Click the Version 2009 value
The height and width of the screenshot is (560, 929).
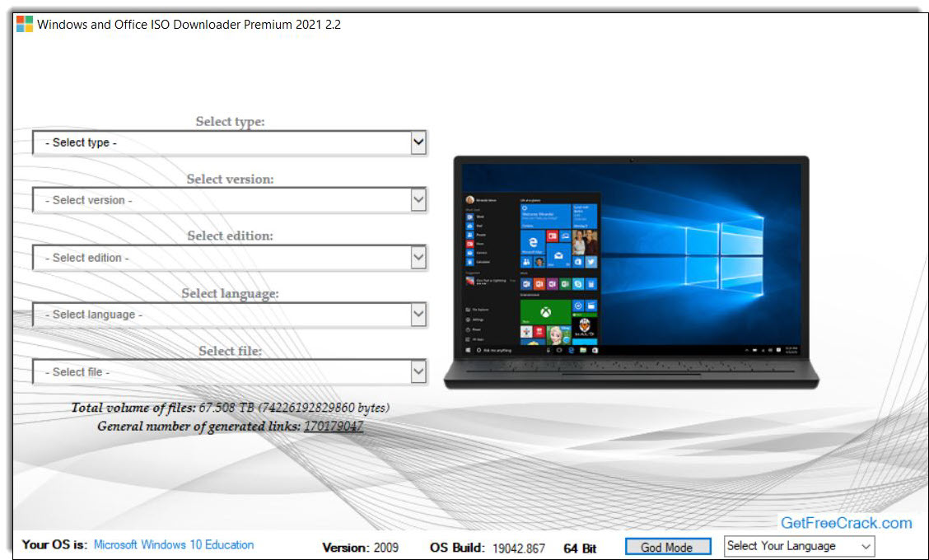tap(385, 548)
